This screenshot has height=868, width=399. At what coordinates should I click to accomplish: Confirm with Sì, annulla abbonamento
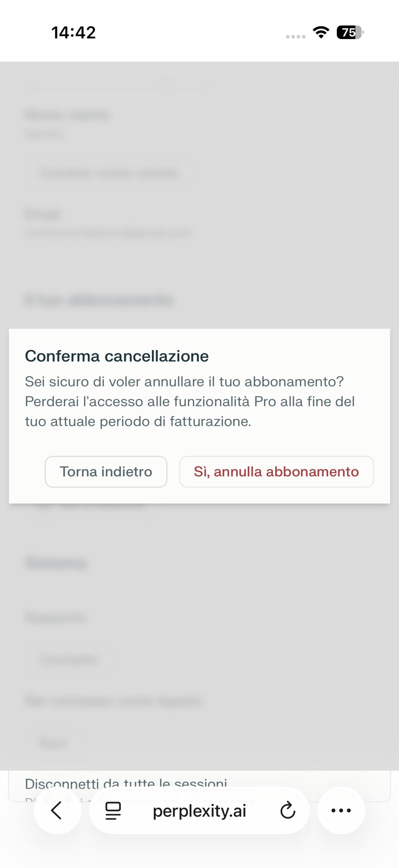(x=276, y=472)
